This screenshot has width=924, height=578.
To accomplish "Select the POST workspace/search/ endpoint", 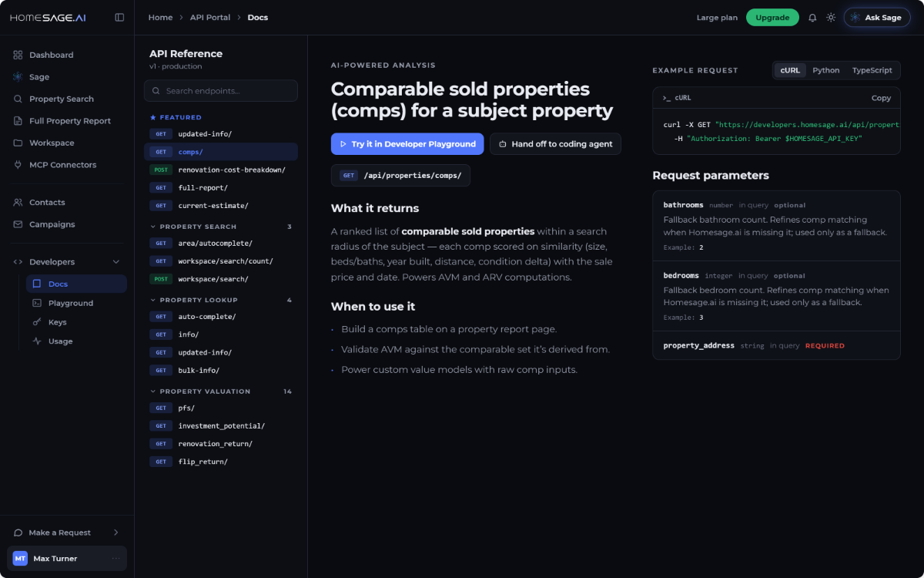I will tap(221, 279).
